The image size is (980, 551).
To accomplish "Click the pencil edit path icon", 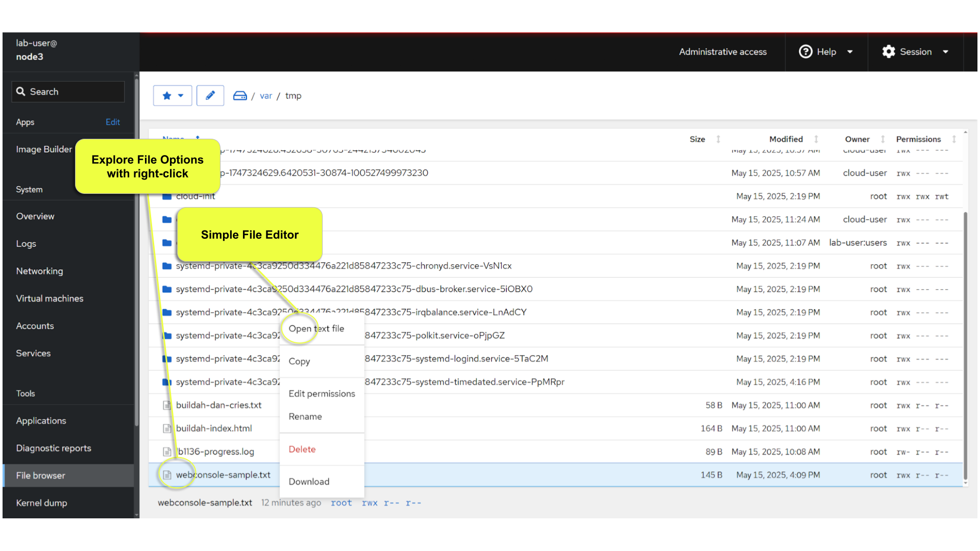I will pyautogui.click(x=210, y=95).
